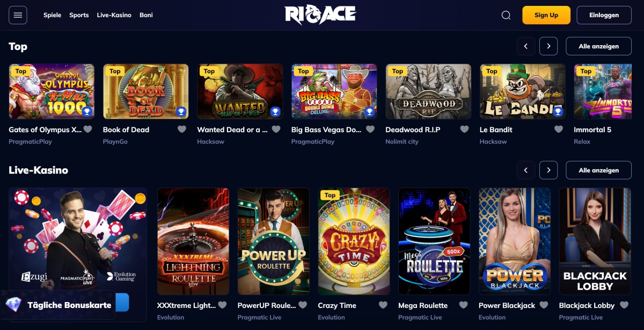Open the hamburger menu icon

[x=18, y=15]
